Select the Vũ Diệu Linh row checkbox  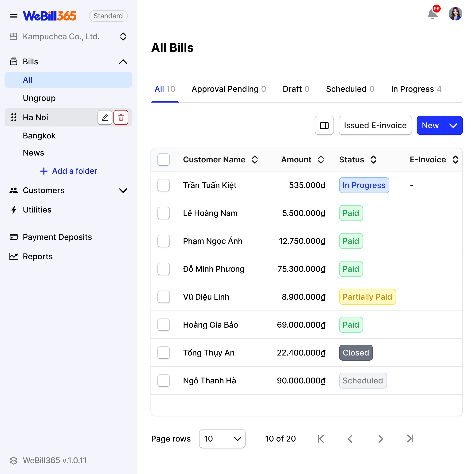(164, 297)
